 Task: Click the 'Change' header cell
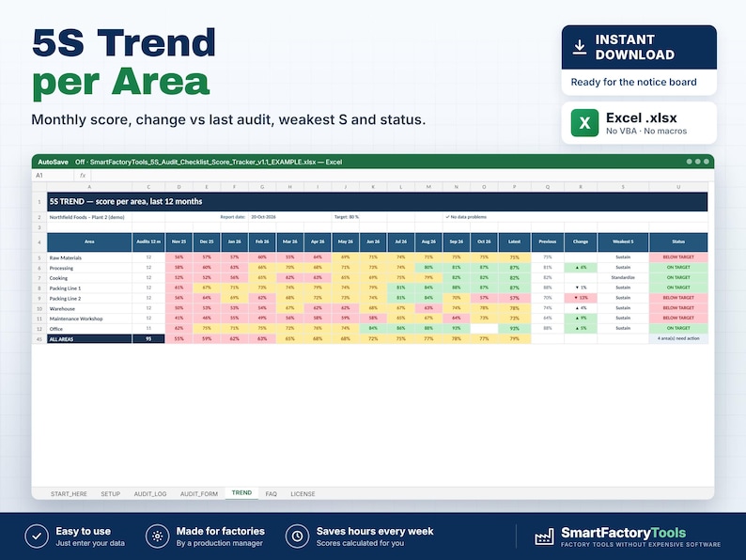[x=581, y=242]
